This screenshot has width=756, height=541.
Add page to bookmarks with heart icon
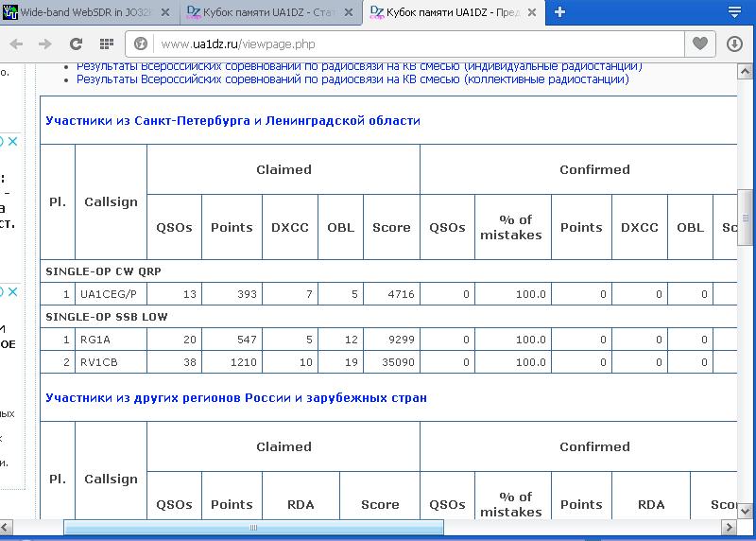700,44
